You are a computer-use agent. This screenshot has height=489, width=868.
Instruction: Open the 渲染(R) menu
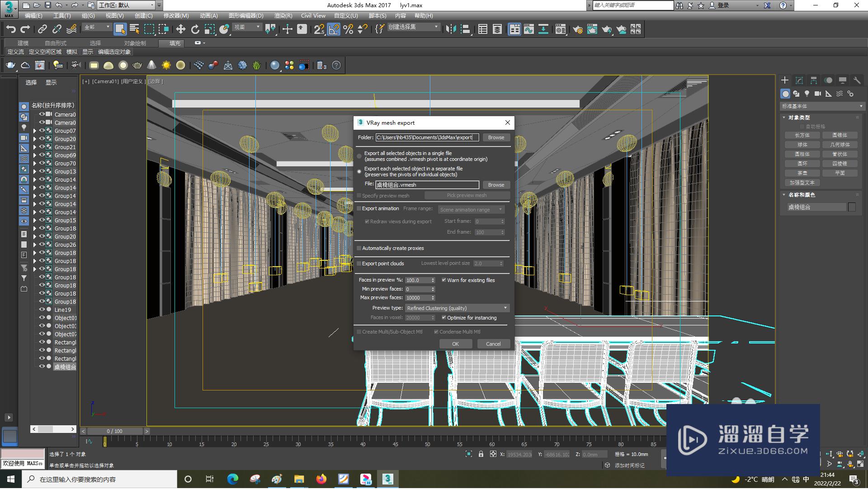pos(283,15)
